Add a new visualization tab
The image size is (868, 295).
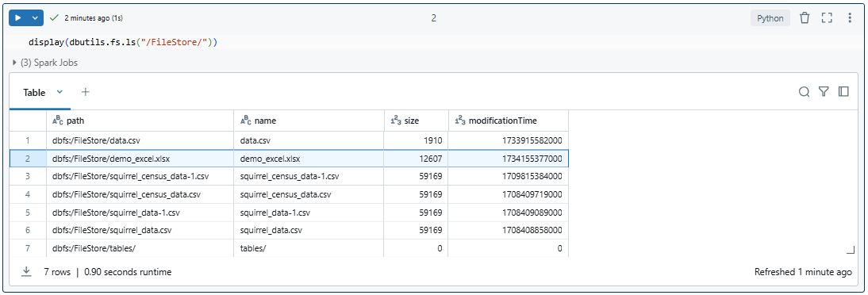pyautogui.click(x=85, y=92)
